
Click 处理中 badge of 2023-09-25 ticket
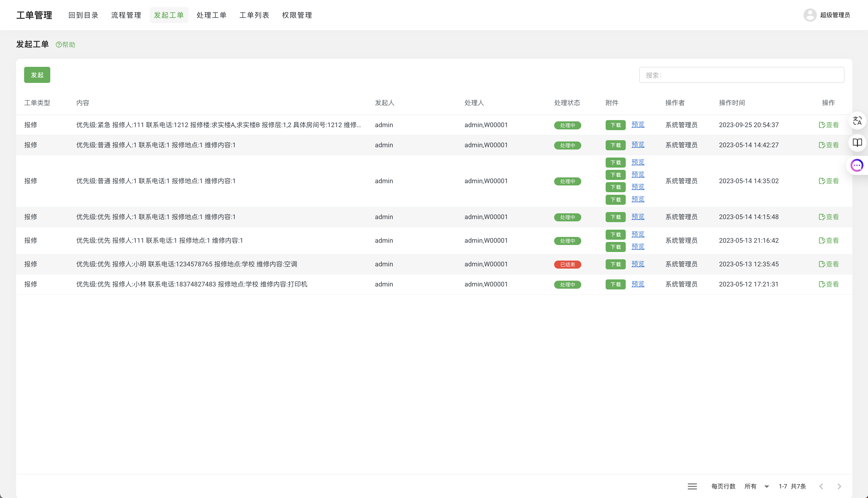tap(567, 125)
